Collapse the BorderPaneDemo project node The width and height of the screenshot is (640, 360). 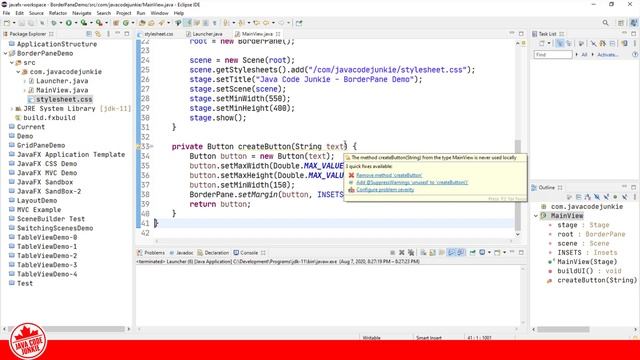click(x=6, y=53)
